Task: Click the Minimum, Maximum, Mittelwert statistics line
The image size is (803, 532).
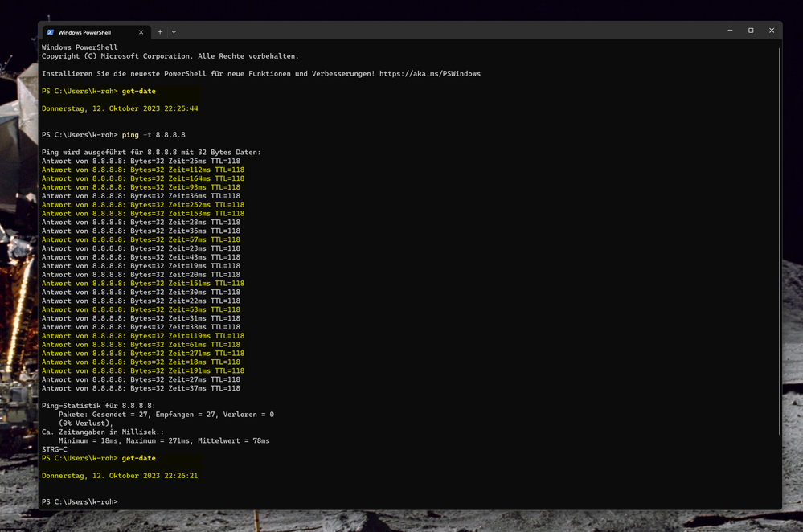Action: coord(163,440)
